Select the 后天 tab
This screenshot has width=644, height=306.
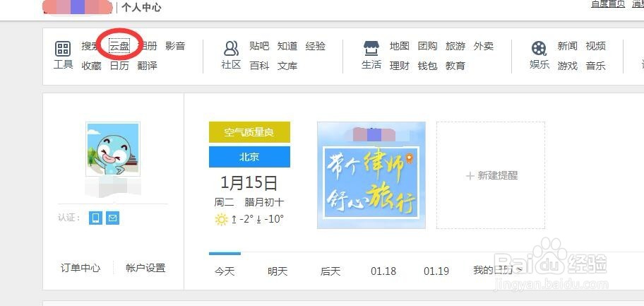pyautogui.click(x=330, y=271)
